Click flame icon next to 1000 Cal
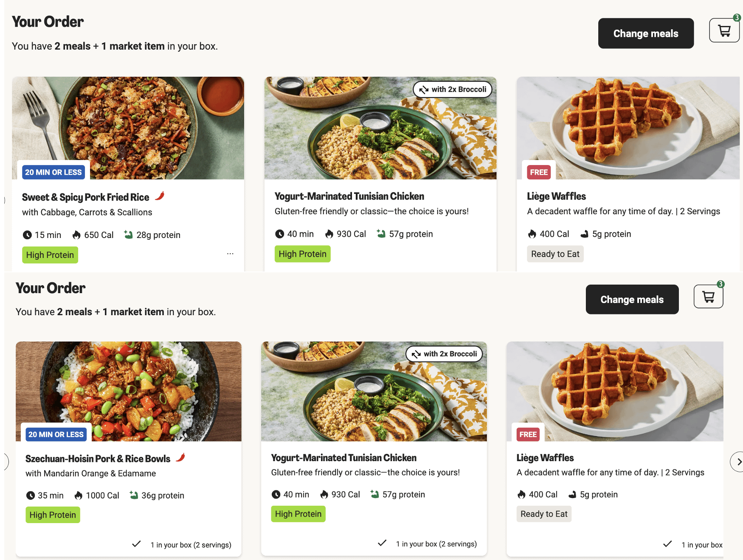This screenshot has width=743, height=560. [79, 496]
